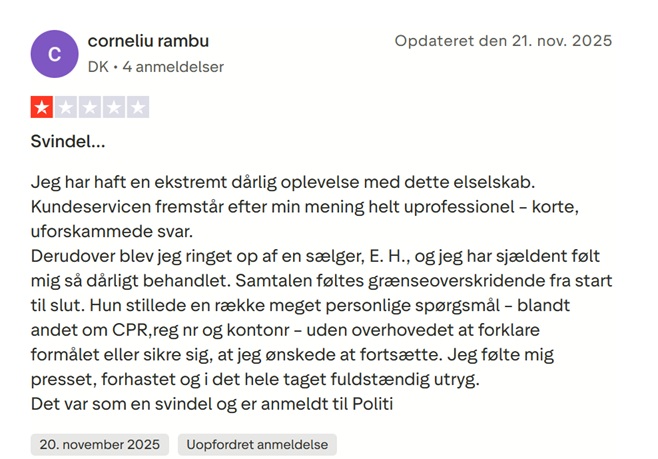This screenshot has height=459, width=658.
Task: Click the fourth grey rating star
Action: pos(114,107)
